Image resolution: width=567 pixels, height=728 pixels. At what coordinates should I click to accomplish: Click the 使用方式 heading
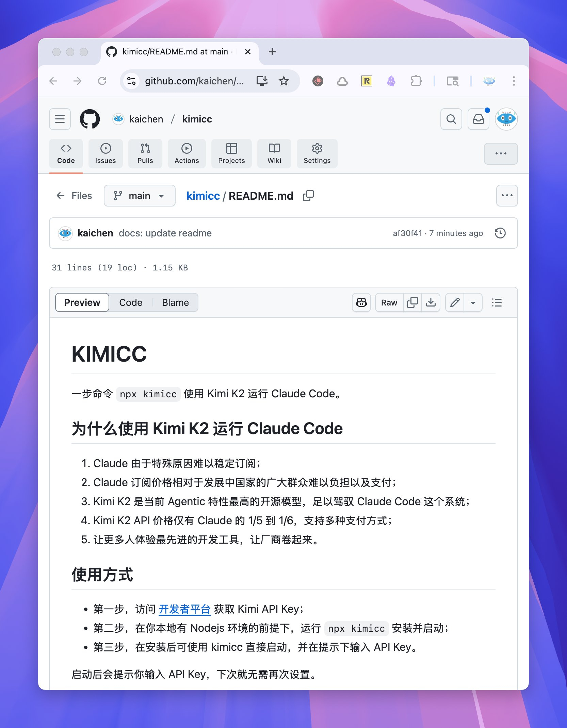pos(102,575)
